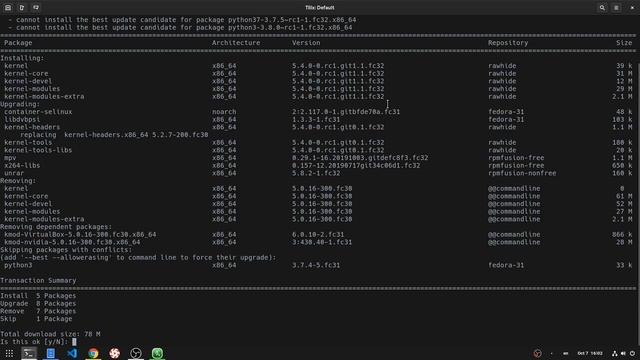Screen dimensions: 640x360
Task: Open the applications grid in taskbar
Action: (x=9, y=353)
